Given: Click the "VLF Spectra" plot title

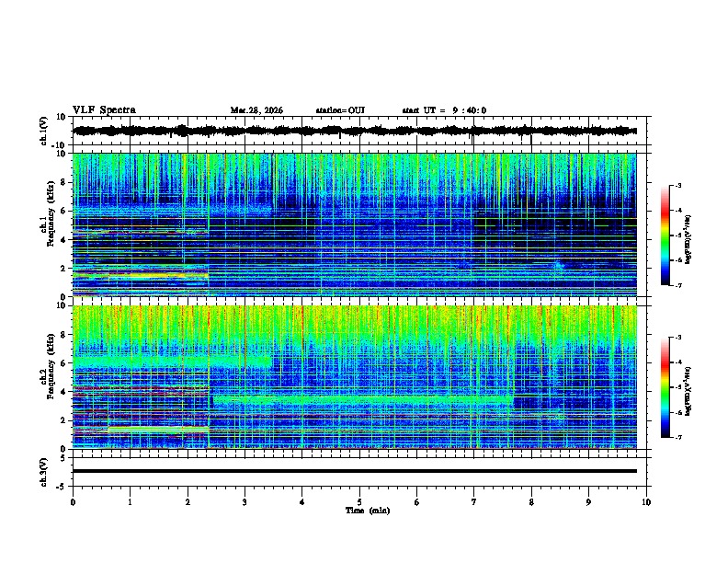Looking at the screenshot, I should click(104, 109).
